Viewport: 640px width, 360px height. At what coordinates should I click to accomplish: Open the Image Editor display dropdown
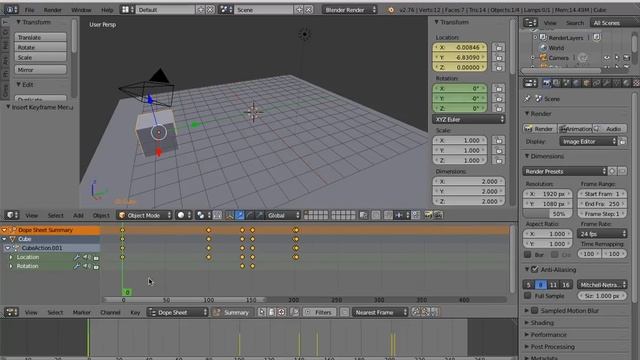pos(588,142)
